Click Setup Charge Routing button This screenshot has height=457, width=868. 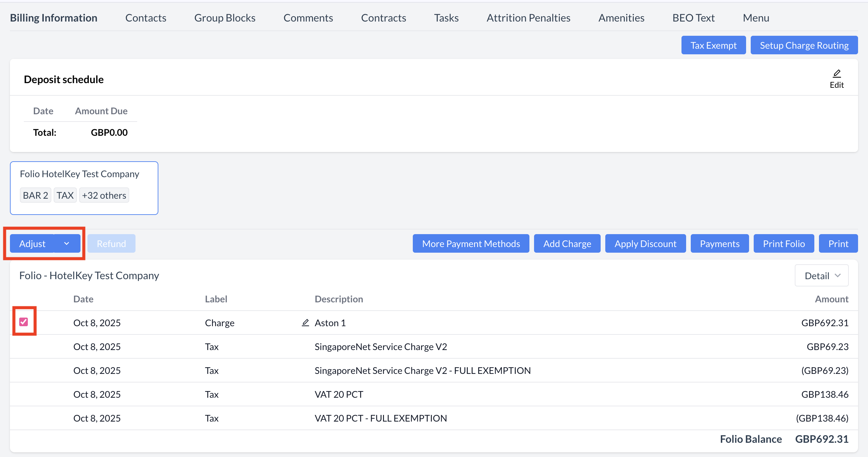point(804,45)
